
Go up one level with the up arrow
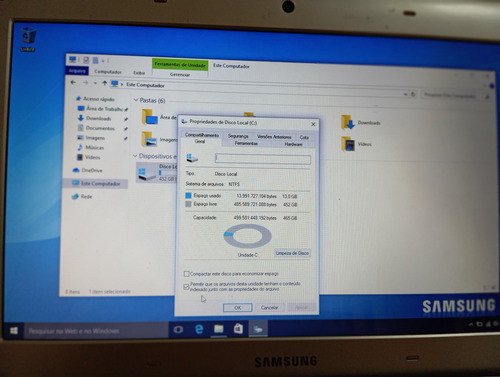pyautogui.click(x=105, y=83)
